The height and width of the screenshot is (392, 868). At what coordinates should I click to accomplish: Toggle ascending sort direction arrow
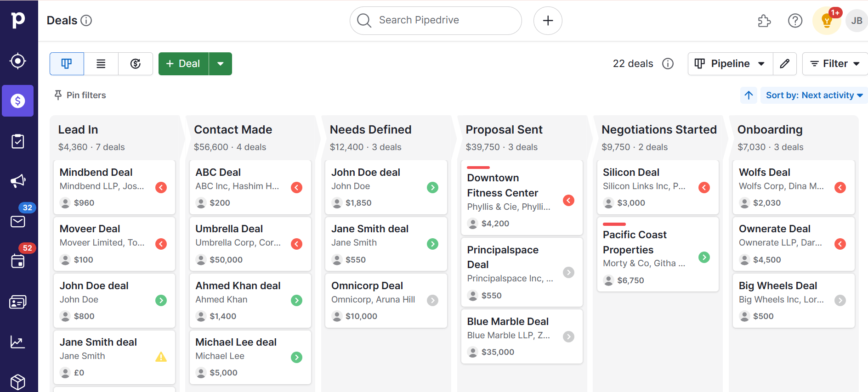pyautogui.click(x=749, y=95)
